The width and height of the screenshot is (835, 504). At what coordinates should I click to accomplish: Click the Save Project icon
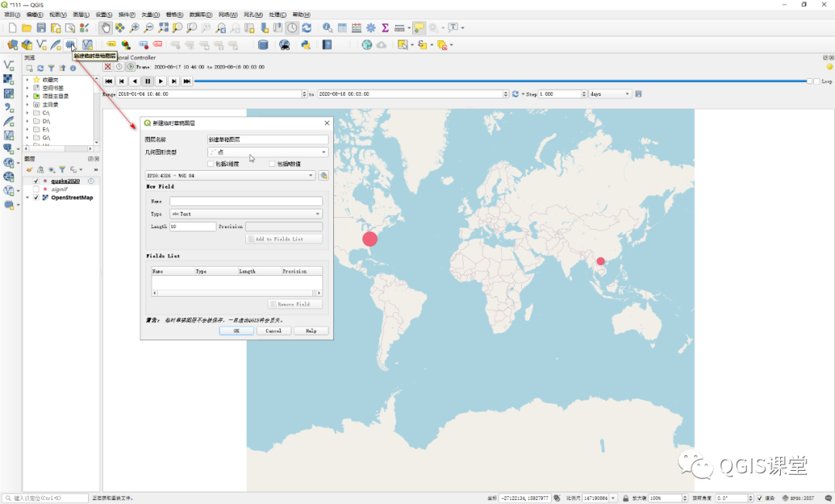tap(41, 28)
